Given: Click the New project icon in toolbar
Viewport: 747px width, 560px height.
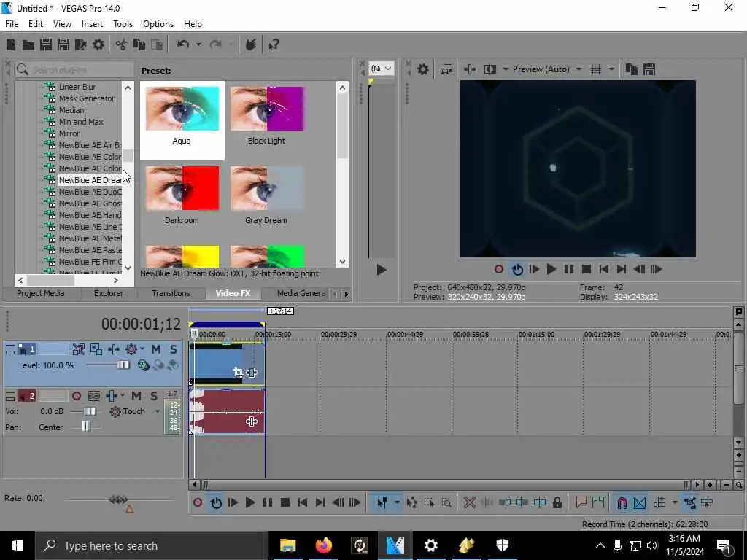Looking at the screenshot, I should click(10, 44).
